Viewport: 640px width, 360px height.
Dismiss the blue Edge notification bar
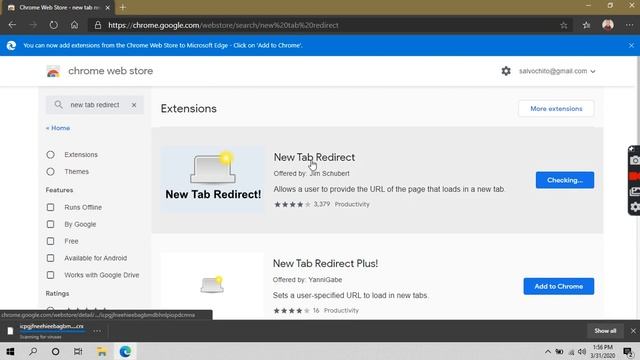[631, 45]
